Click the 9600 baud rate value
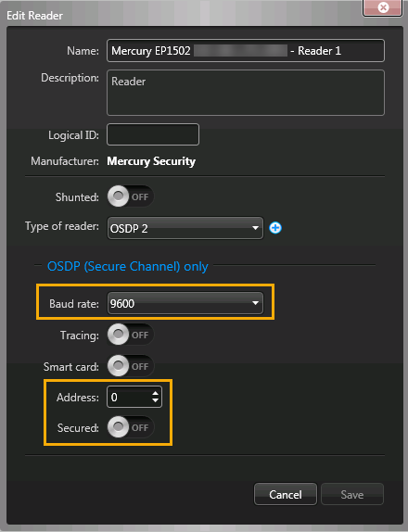The height and width of the screenshot is (532, 408). [x=122, y=303]
